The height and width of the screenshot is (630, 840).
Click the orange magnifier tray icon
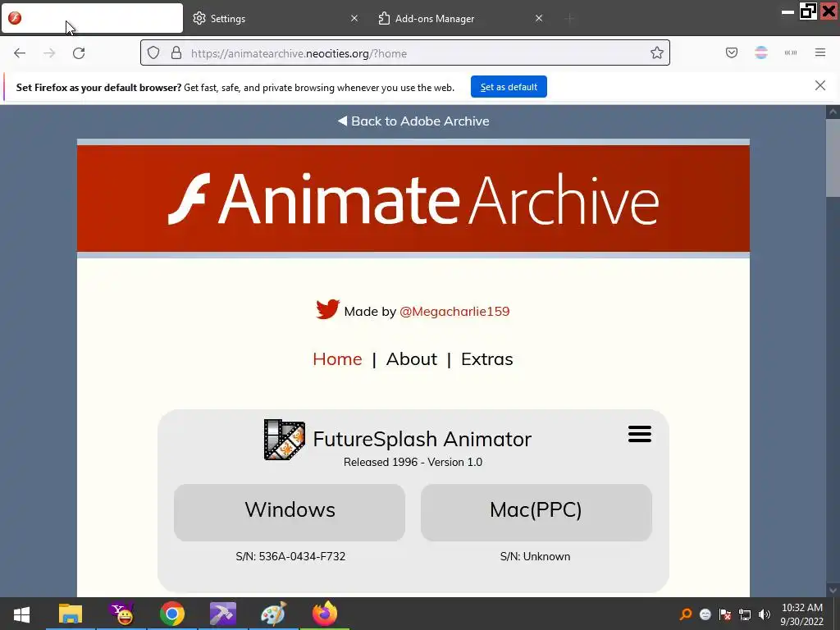coord(685,614)
